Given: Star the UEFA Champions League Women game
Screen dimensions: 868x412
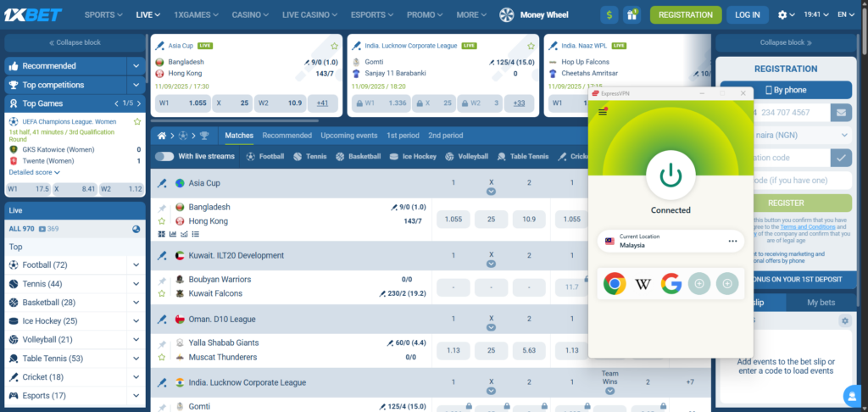Looking at the screenshot, I should coord(137,121).
